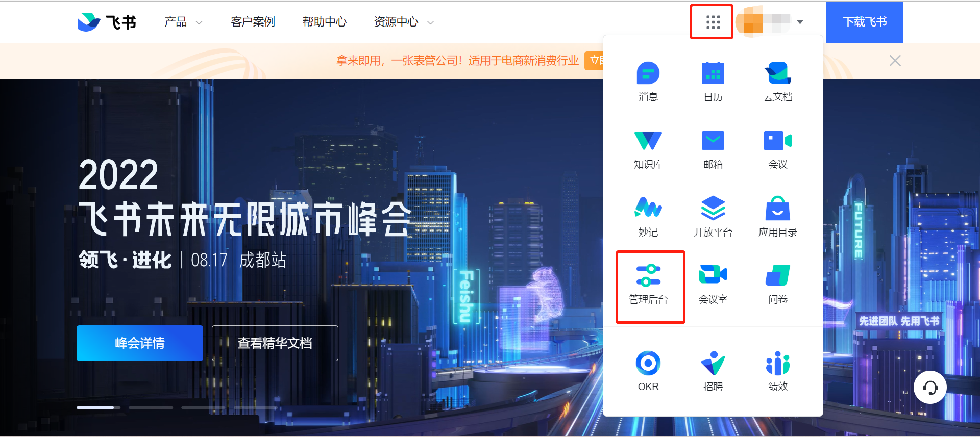Expand the 资源中心 resource center menu

pyautogui.click(x=403, y=22)
